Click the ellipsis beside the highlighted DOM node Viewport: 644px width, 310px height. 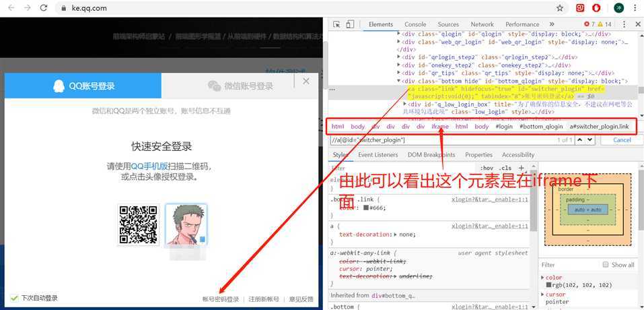pos(332,89)
